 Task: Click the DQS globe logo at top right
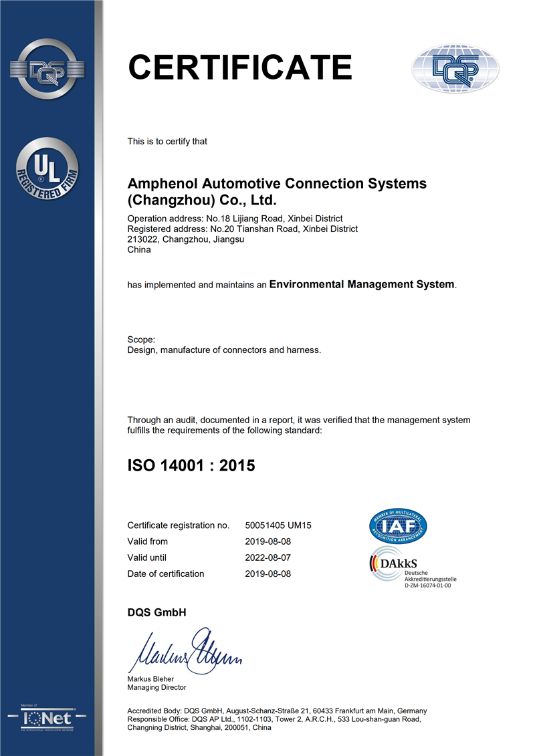tap(455, 69)
